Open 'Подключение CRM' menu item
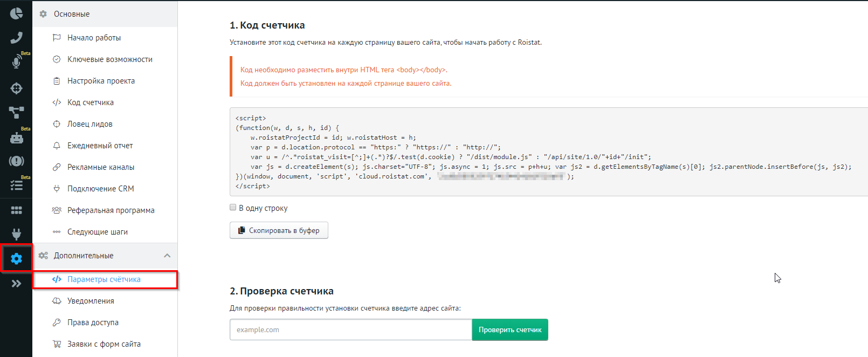This screenshot has width=868, height=357. [100, 189]
